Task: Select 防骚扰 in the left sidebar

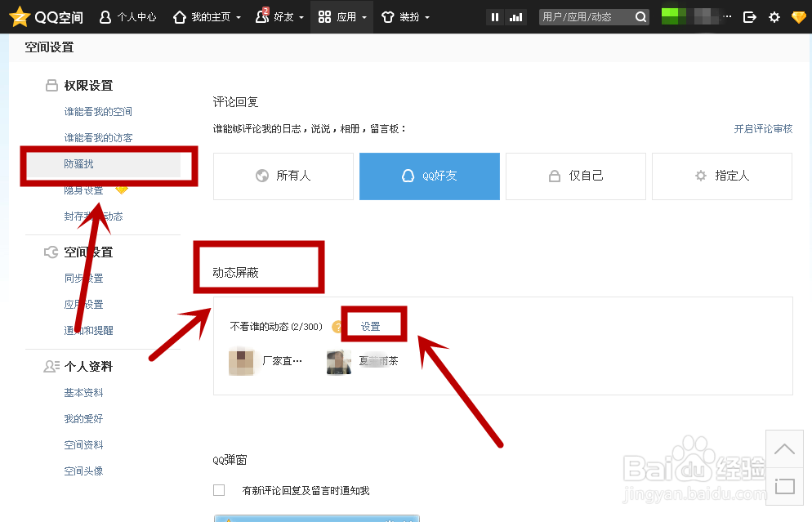Action: click(79, 163)
